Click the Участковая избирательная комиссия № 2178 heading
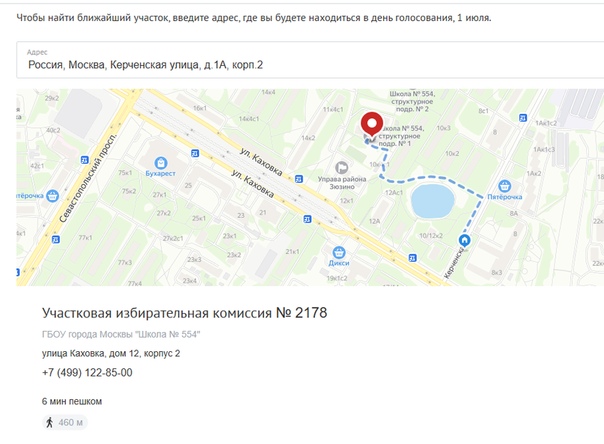Screen dimensions: 604x444 click(x=185, y=313)
